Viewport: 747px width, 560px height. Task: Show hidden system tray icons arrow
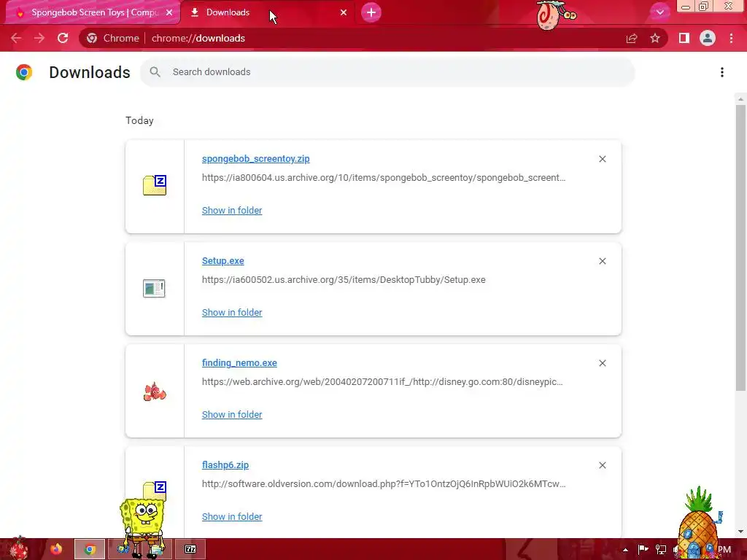coord(625,550)
